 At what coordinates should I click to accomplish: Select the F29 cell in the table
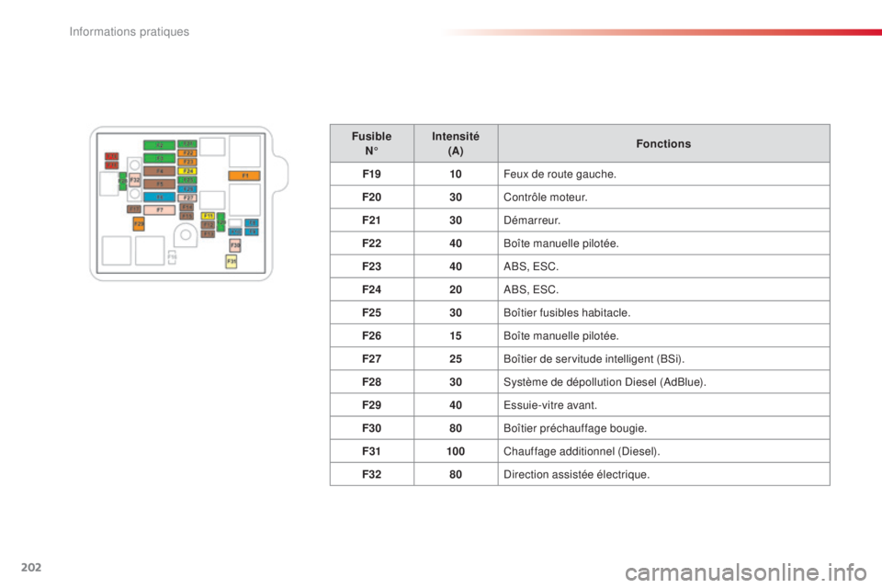click(x=372, y=404)
